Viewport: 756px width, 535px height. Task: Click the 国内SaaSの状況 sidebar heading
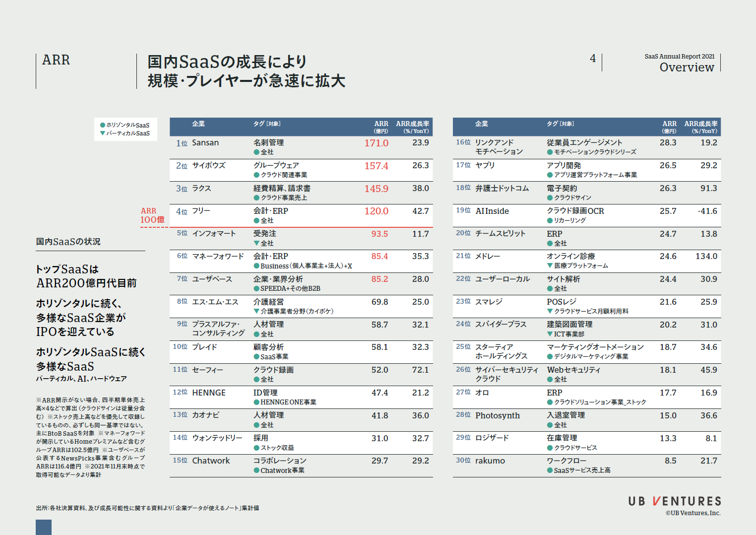point(68,242)
